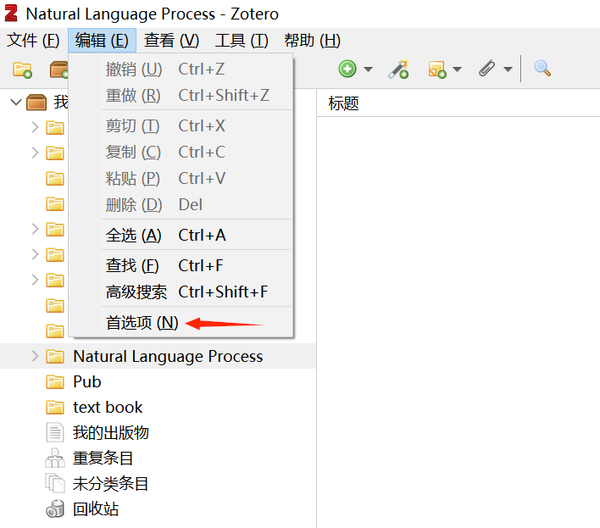The width and height of the screenshot is (600, 528).
Task: Click the 回收站 trash can icon
Action: click(55, 509)
